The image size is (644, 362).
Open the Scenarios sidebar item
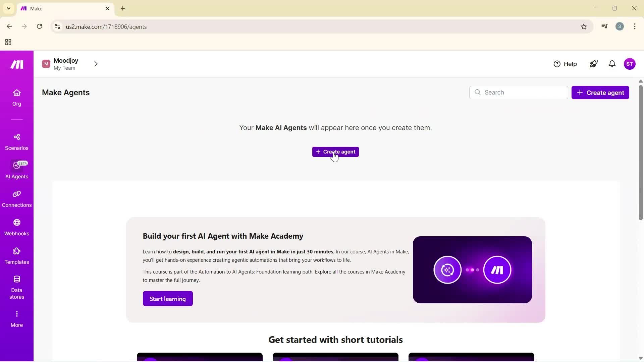click(x=17, y=142)
